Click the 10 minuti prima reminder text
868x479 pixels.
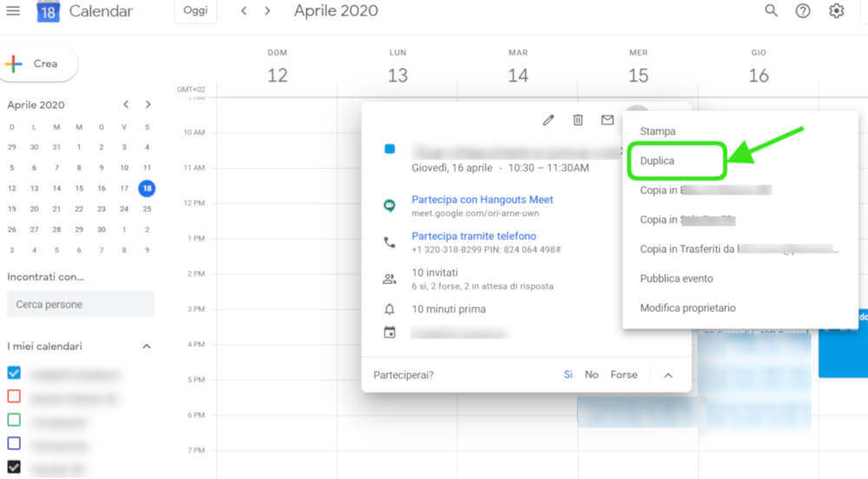tap(449, 309)
